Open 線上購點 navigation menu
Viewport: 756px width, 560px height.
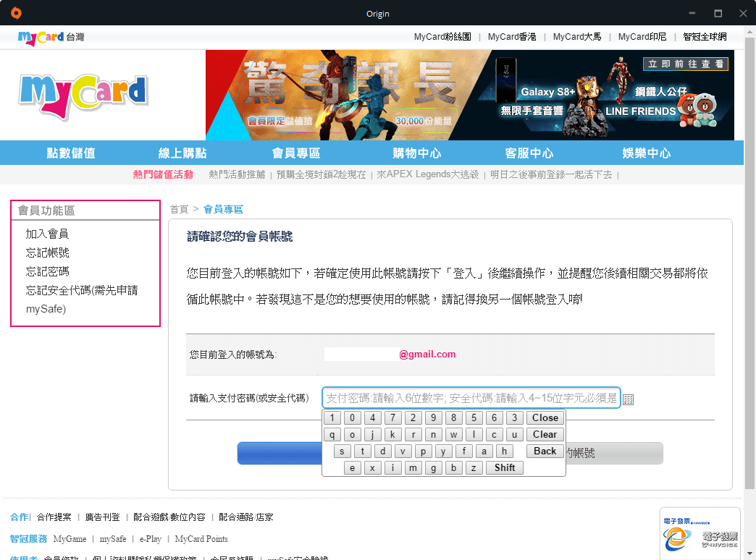(x=182, y=153)
